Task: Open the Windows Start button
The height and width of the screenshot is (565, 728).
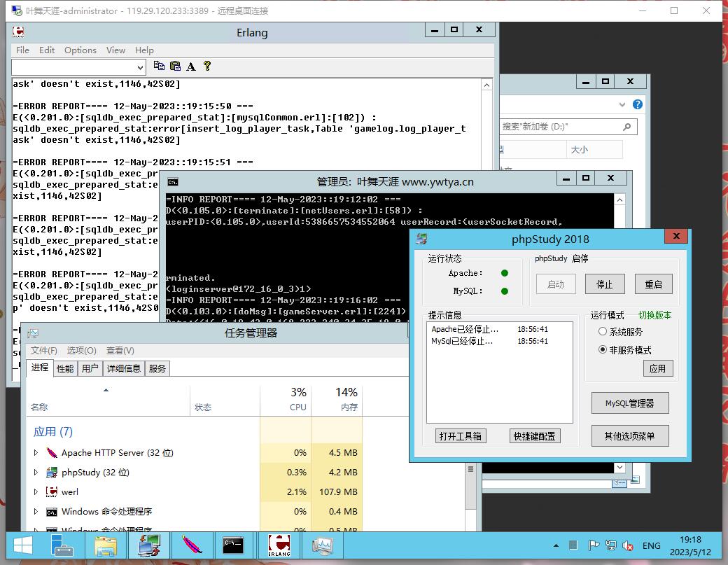Action: pos(23,545)
